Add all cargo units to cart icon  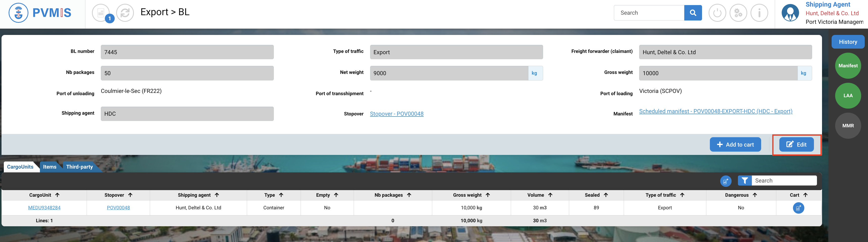pos(726,181)
